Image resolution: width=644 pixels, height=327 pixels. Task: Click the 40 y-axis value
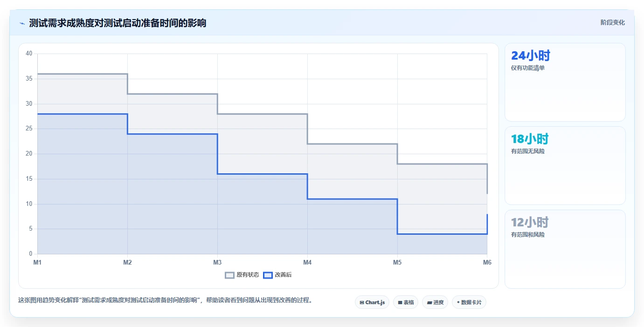tap(29, 54)
